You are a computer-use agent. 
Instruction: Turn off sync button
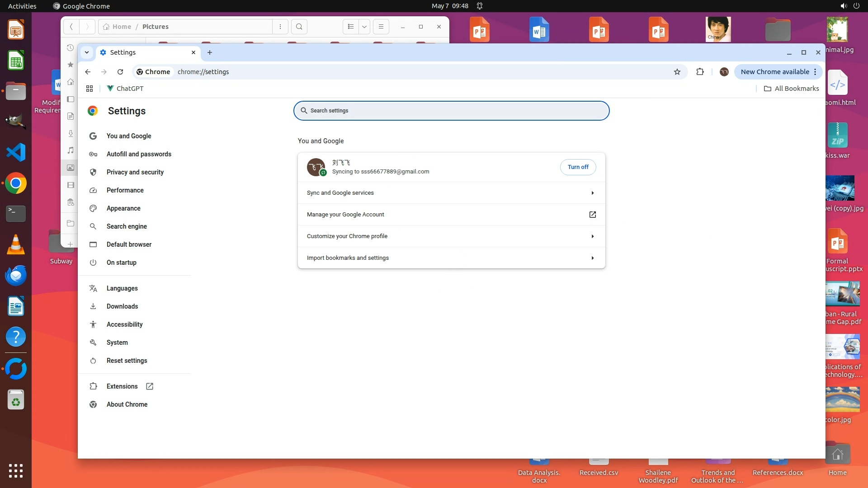(x=578, y=167)
